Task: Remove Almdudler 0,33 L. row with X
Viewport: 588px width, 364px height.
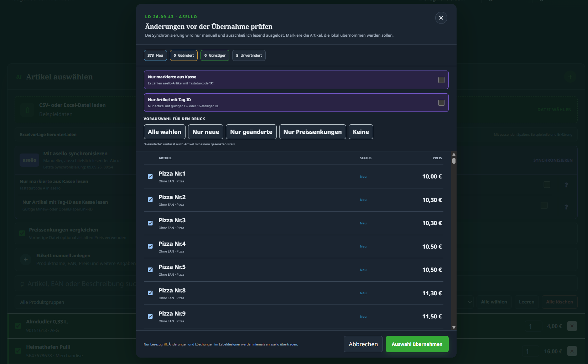Action: pos(572,326)
